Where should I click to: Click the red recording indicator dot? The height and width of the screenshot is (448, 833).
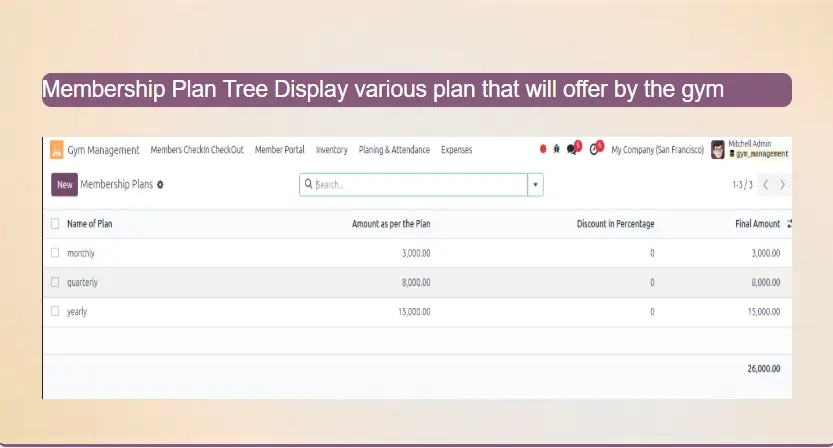[543, 150]
